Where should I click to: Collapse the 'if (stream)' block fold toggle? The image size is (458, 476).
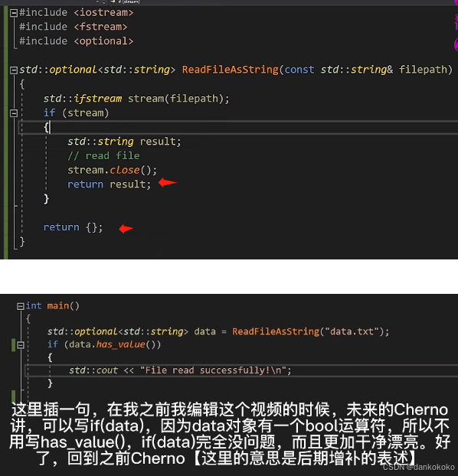14,113
